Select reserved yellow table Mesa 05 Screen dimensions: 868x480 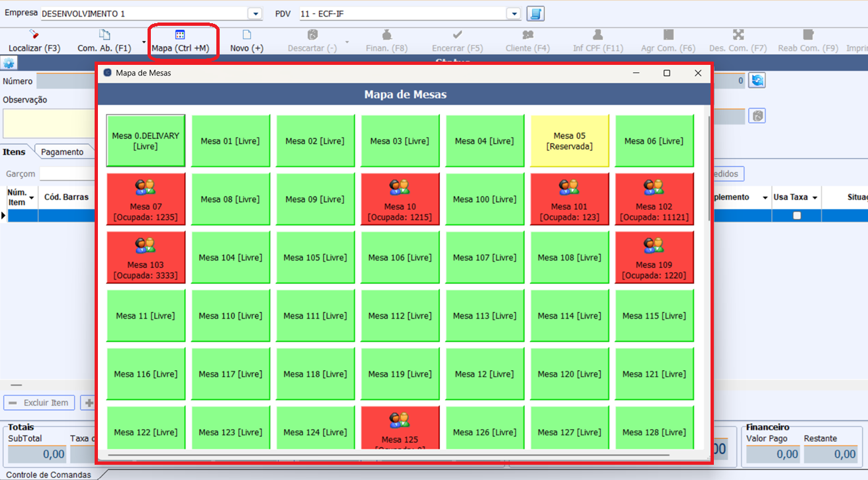click(569, 141)
